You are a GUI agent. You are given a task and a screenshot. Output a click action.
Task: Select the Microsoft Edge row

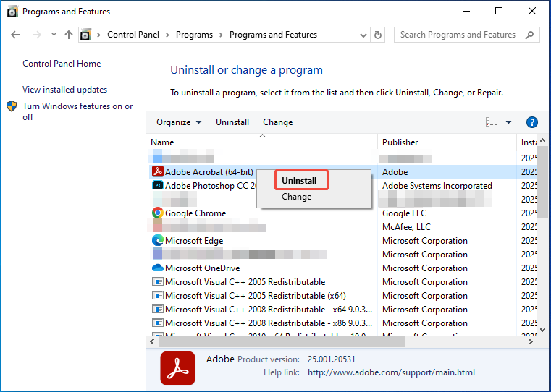click(x=342, y=240)
